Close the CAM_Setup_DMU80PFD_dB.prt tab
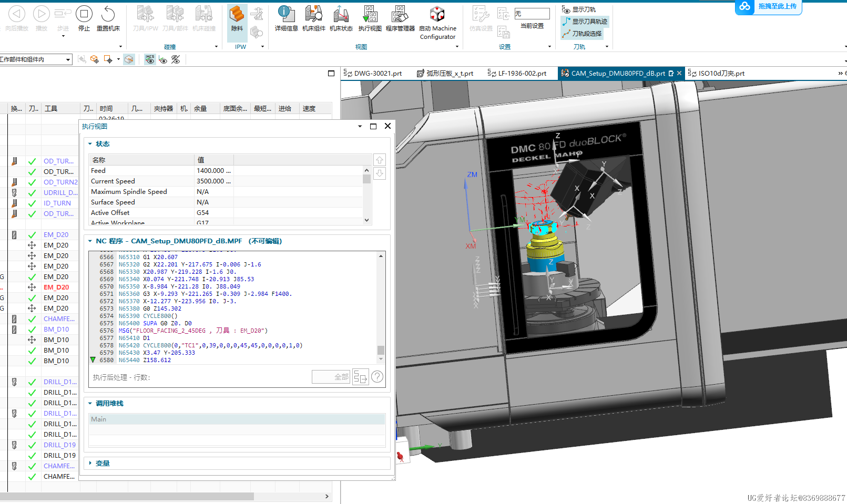Screen dimensions: 847x504 click(679, 74)
